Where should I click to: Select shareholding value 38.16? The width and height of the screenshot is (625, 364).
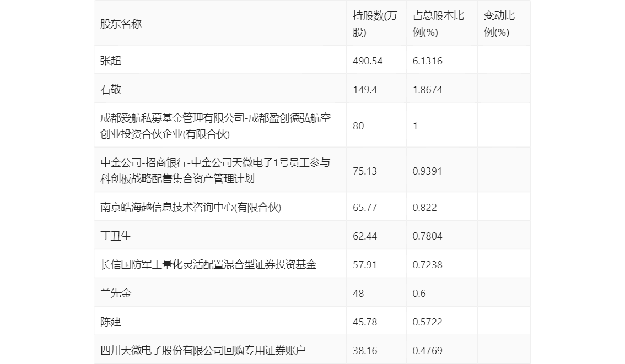tap(365, 351)
